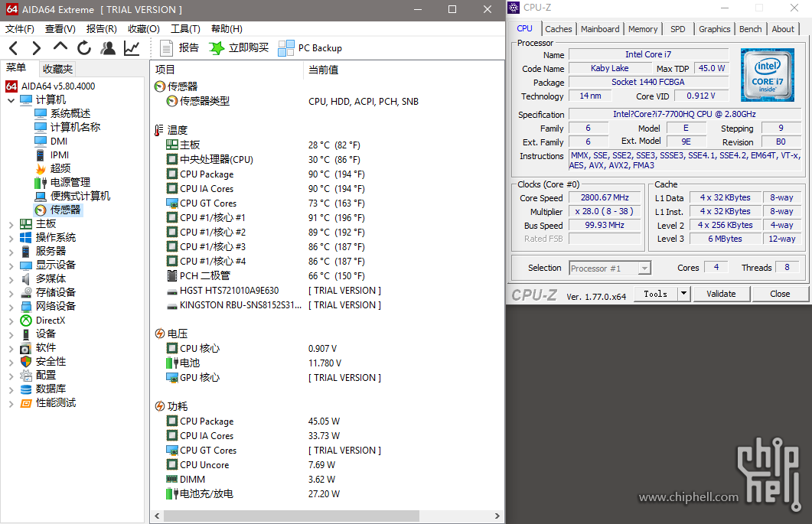Viewport: 812px width, 524px height.
Task: Select the CPU Package temperature row
Action: click(265, 174)
